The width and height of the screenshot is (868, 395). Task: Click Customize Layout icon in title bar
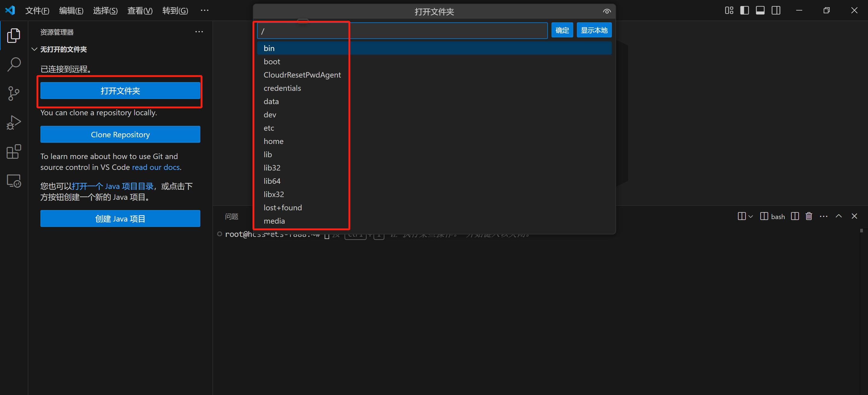click(x=729, y=11)
